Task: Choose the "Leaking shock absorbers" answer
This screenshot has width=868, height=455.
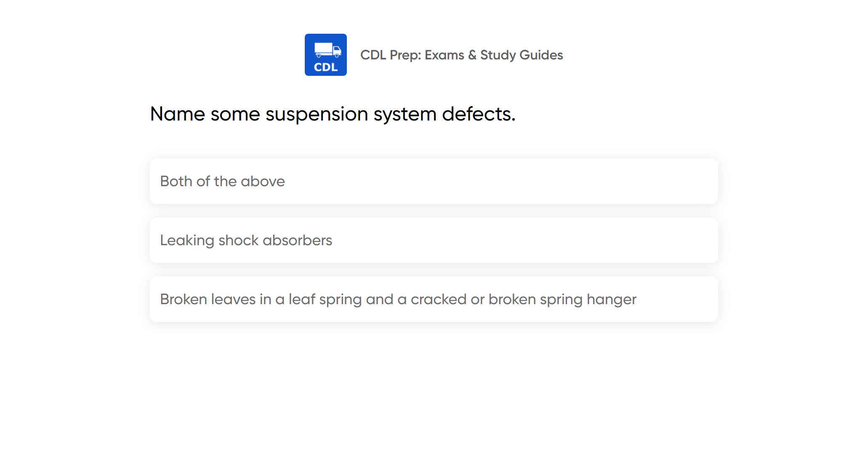Action: pos(434,240)
